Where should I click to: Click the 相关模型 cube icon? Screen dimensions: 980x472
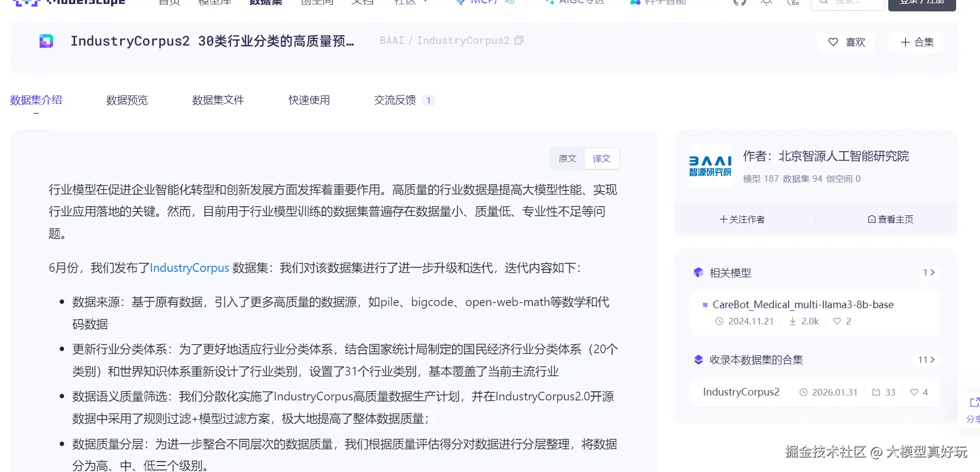[x=698, y=272]
